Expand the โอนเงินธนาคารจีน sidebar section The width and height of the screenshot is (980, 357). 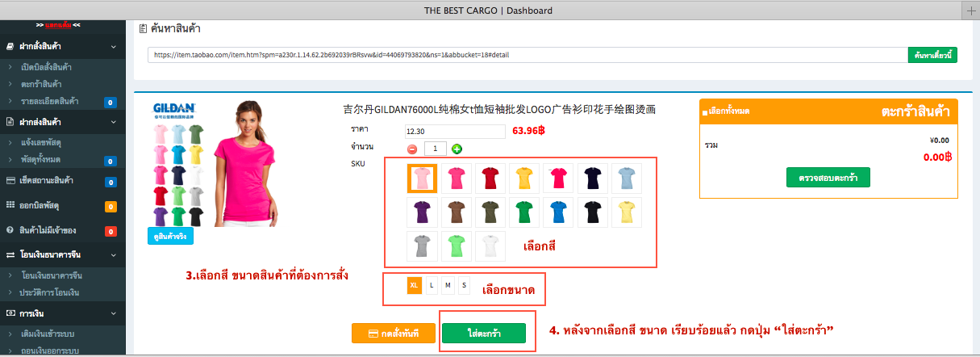coord(63,254)
